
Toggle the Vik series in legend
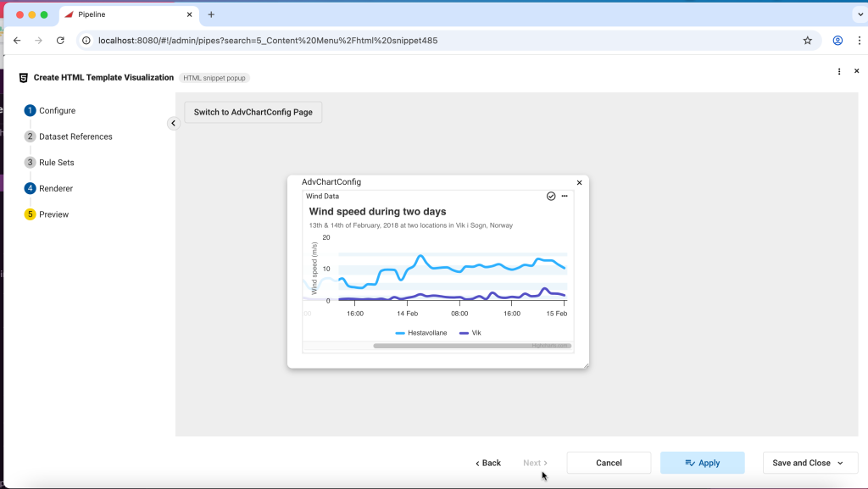470,333
